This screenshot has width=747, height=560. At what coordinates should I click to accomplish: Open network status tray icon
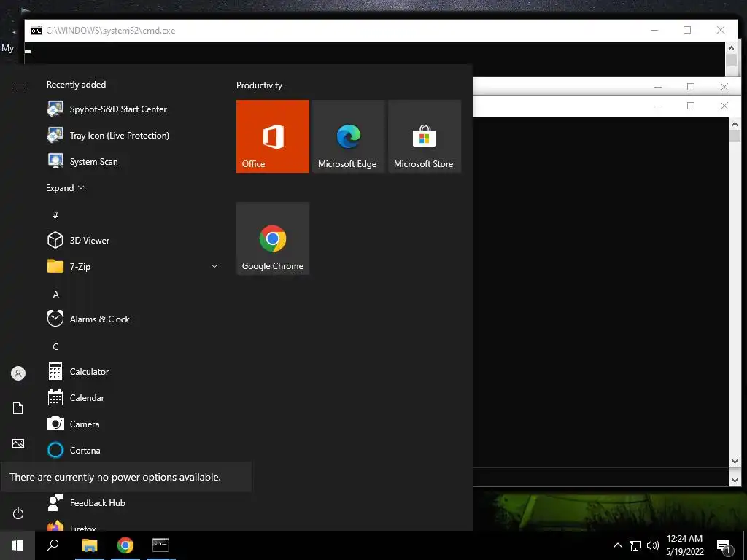tap(635, 545)
